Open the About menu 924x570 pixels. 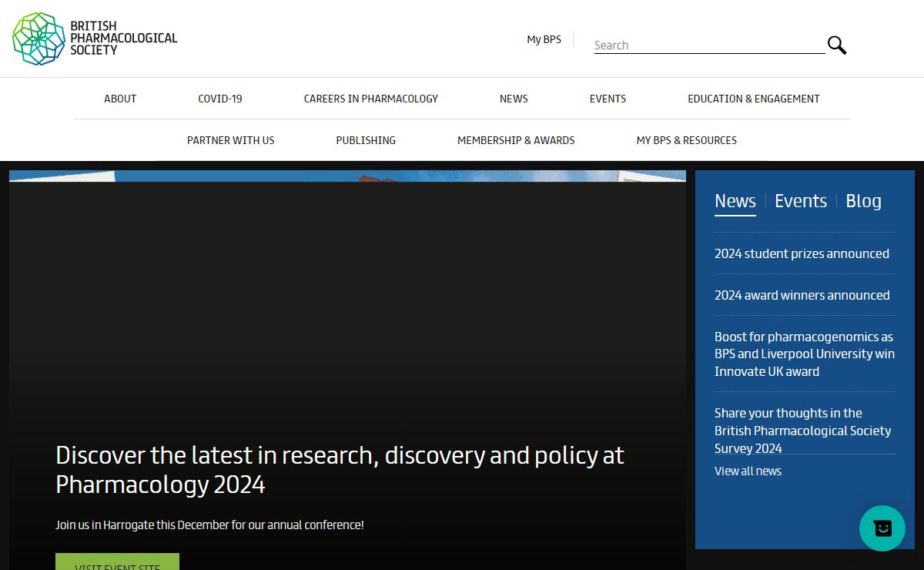(120, 99)
